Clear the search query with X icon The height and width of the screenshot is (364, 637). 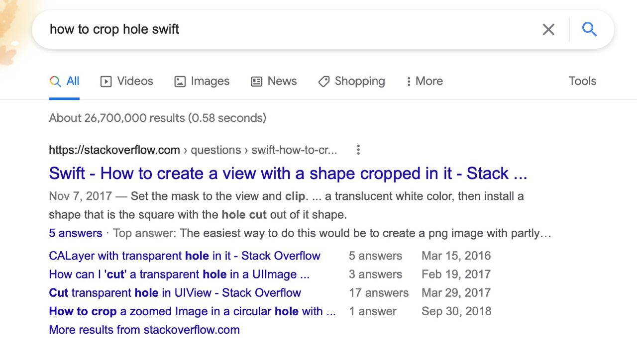point(548,30)
